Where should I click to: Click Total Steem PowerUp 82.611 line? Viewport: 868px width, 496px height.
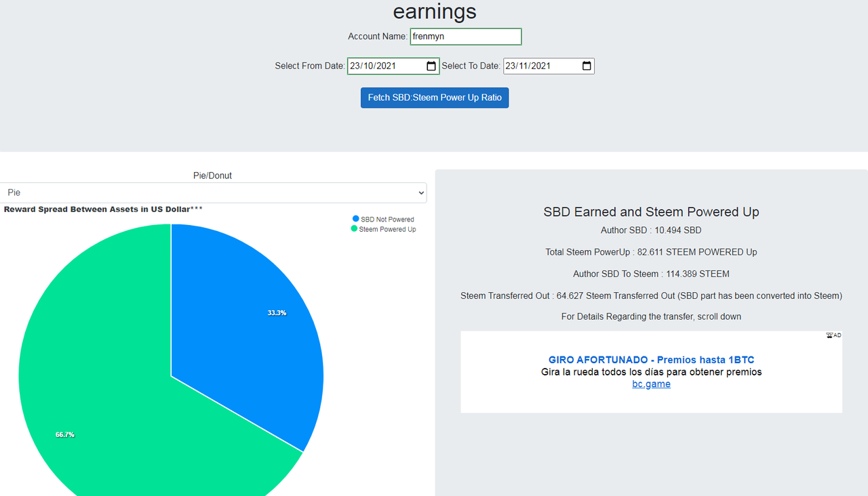click(x=651, y=252)
